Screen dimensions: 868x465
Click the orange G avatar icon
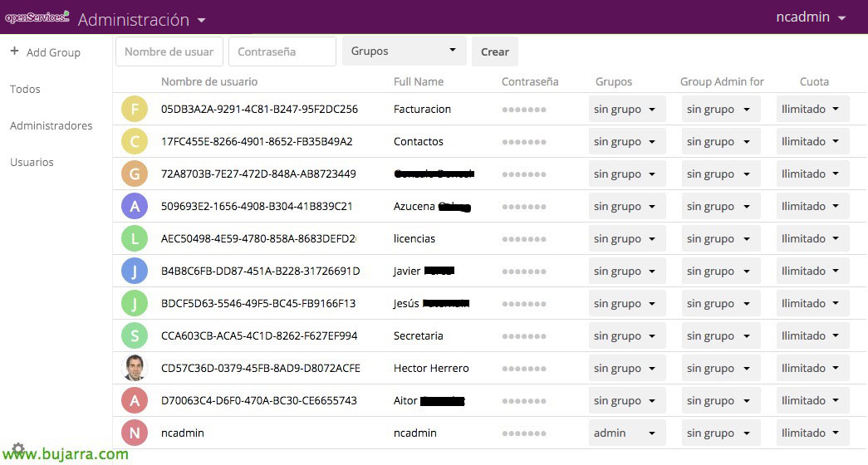tap(135, 174)
